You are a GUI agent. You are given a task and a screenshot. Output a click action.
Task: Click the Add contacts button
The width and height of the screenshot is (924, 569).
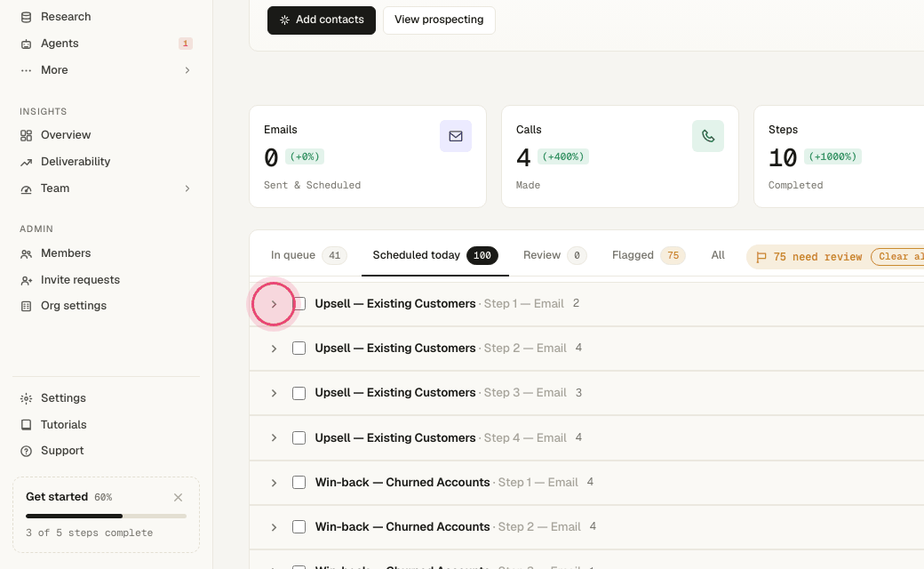pos(321,20)
